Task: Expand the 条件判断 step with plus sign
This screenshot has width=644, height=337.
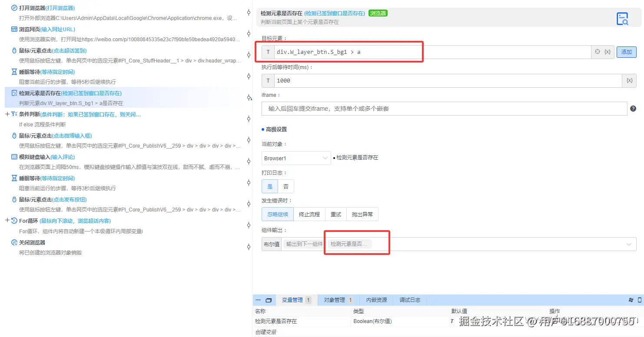Action: pyautogui.click(x=7, y=114)
